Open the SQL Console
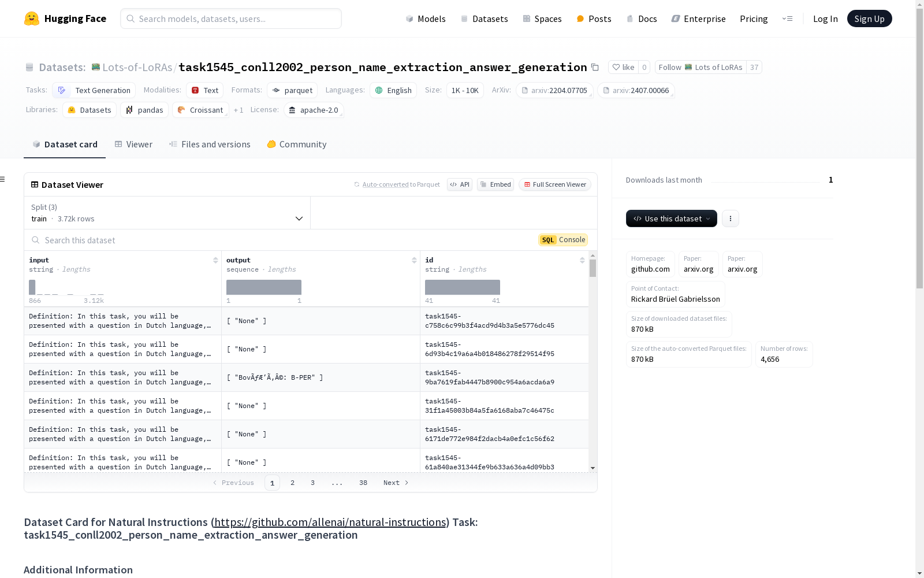This screenshot has width=924, height=578. pyautogui.click(x=563, y=240)
